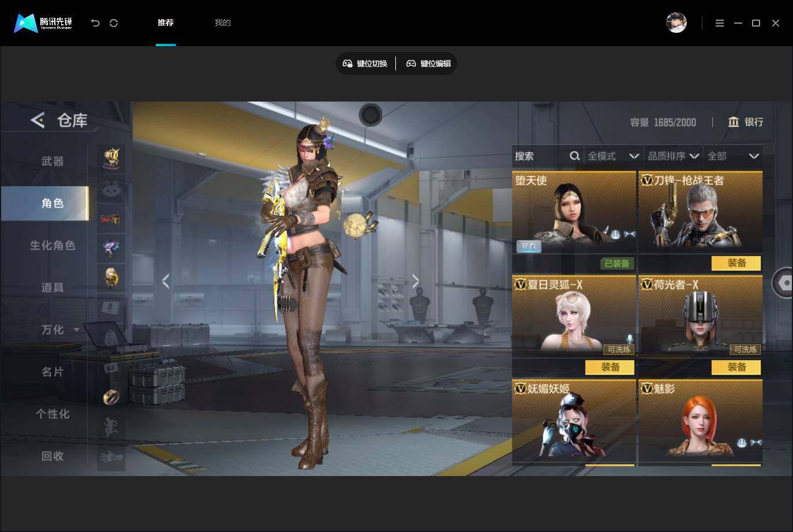Select the 堕天使 character card

(x=574, y=212)
